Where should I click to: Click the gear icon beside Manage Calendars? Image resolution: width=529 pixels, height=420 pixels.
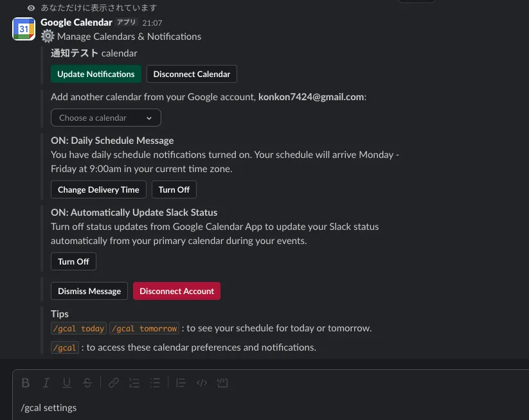(x=48, y=37)
